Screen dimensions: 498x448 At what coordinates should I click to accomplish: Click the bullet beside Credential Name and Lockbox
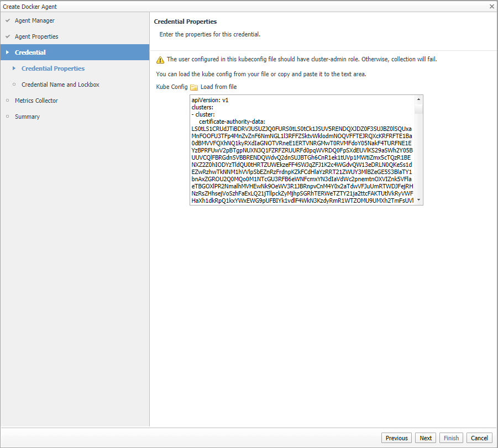pos(14,85)
